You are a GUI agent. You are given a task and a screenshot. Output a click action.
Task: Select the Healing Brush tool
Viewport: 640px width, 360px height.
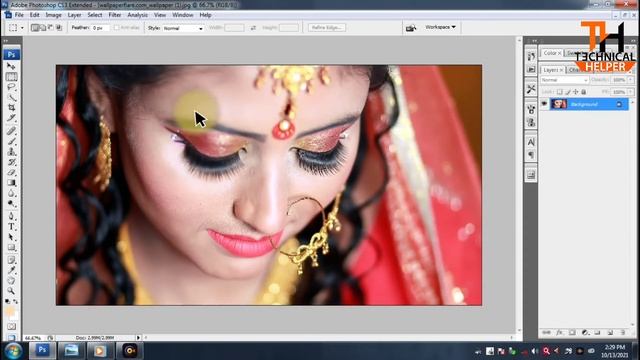click(11, 131)
